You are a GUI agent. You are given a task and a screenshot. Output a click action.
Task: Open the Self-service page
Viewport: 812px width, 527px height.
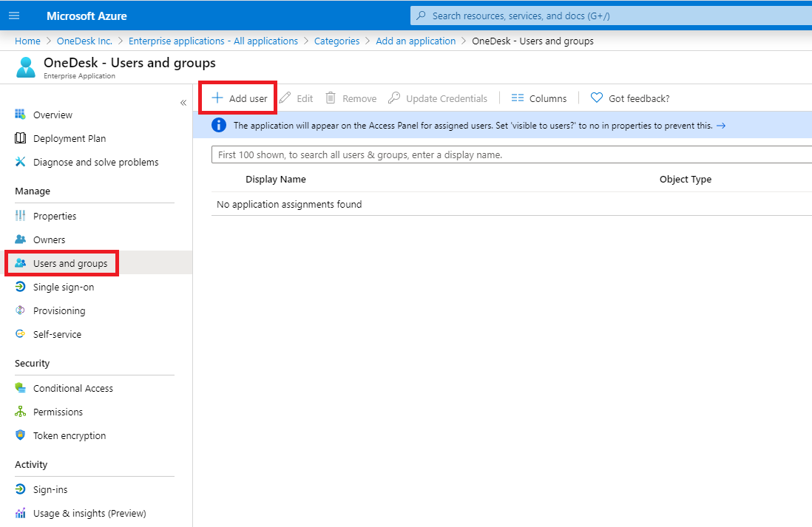[57, 334]
